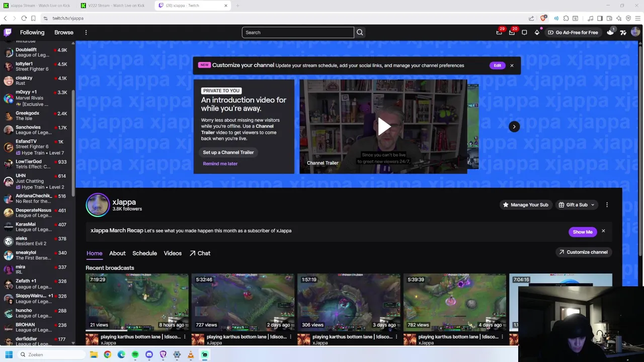Image resolution: width=644 pixels, height=362 pixels.
Task: Advance carousel with the next arrow
Action: [514, 127]
